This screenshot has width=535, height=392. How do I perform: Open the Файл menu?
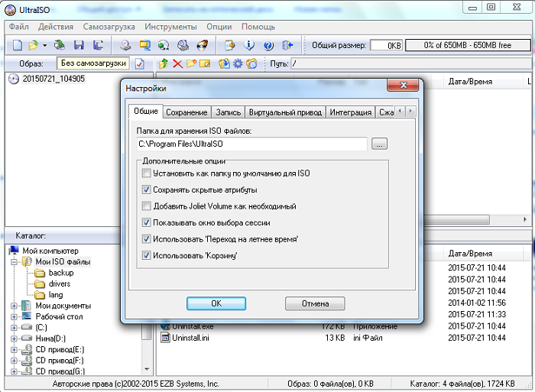pyautogui.click(x=19, y=27)
